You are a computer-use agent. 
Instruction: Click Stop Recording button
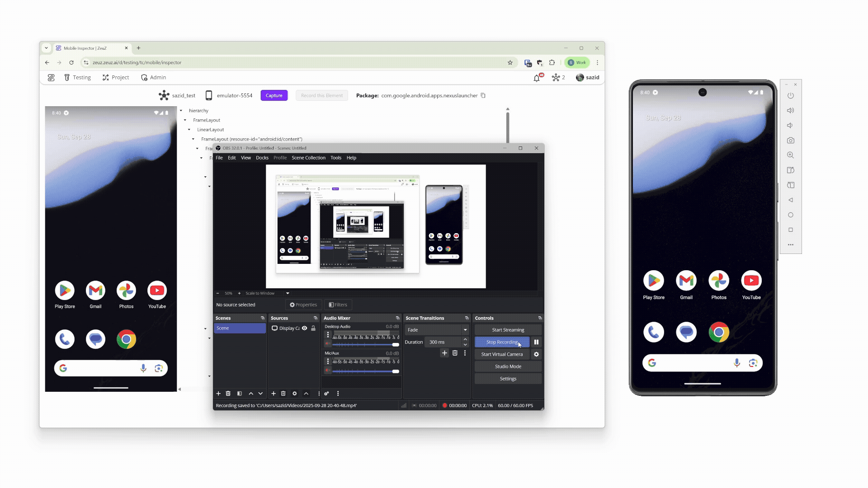tap(501, 342)
